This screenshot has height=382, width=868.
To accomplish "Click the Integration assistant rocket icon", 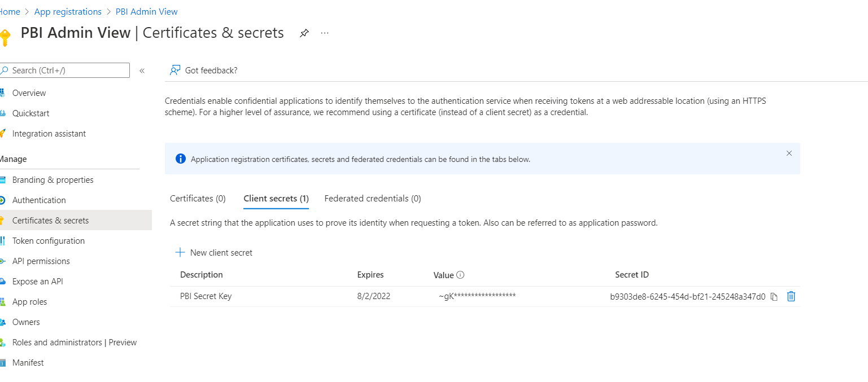I will [x=3, y=134].
